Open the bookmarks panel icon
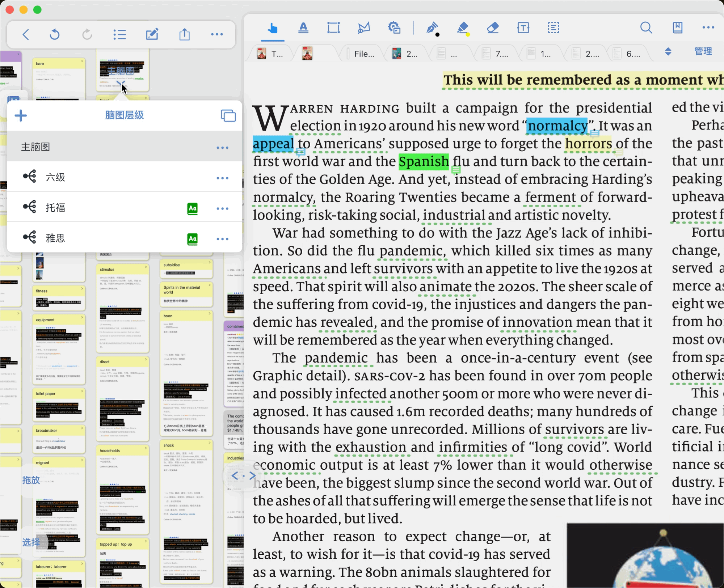This screenshot has width=724, height=588. coord(677,28)
